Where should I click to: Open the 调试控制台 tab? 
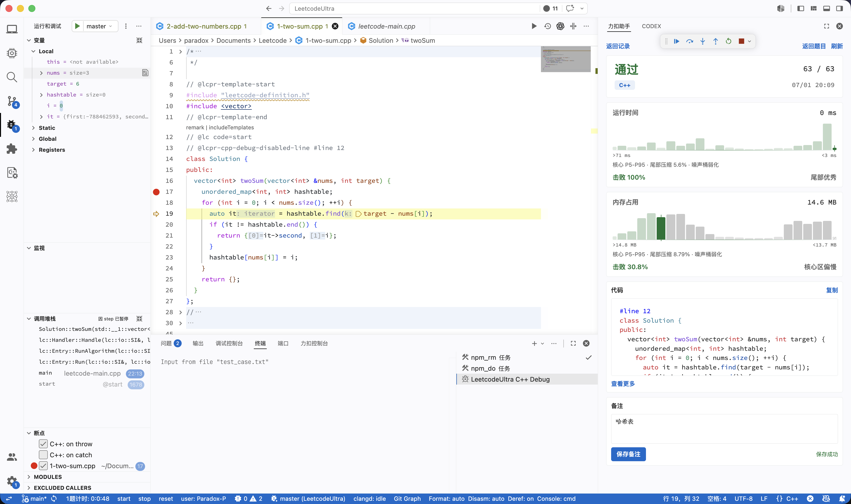[229, 343]
